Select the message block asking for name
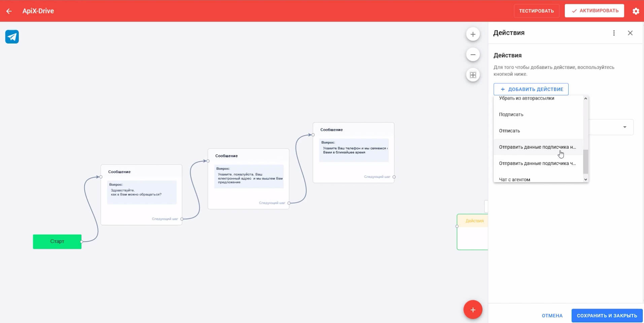This screenshot has width=644, height=323. tap(141, 195)
